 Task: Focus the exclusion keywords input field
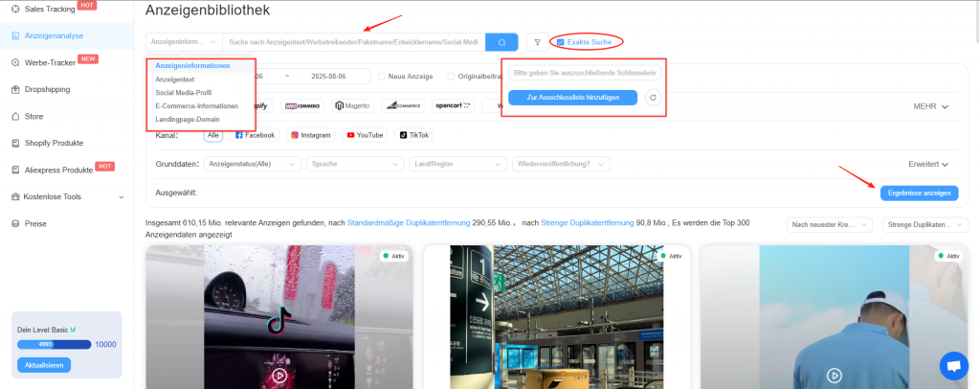pyautogui.click(x=585, y=73)
